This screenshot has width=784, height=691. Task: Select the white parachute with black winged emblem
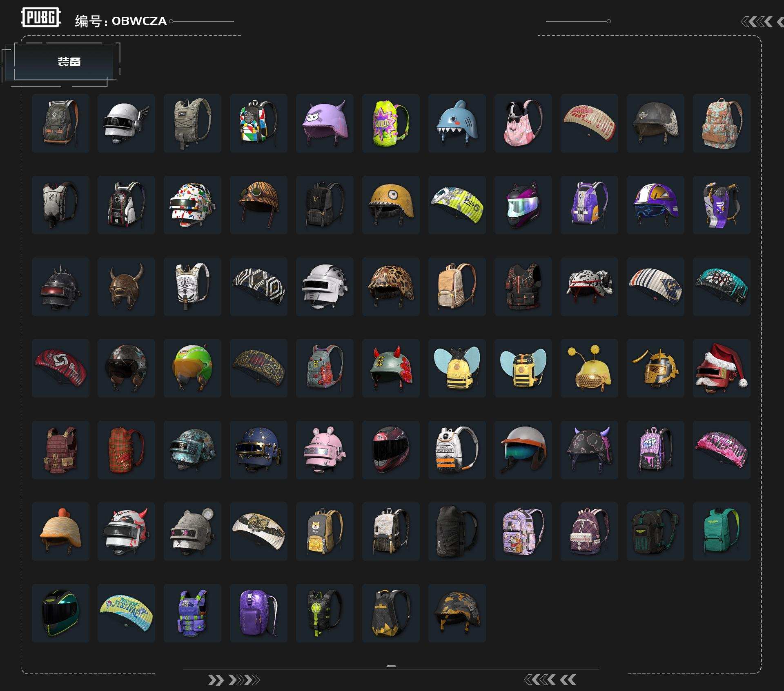click(x=258, y=531)
